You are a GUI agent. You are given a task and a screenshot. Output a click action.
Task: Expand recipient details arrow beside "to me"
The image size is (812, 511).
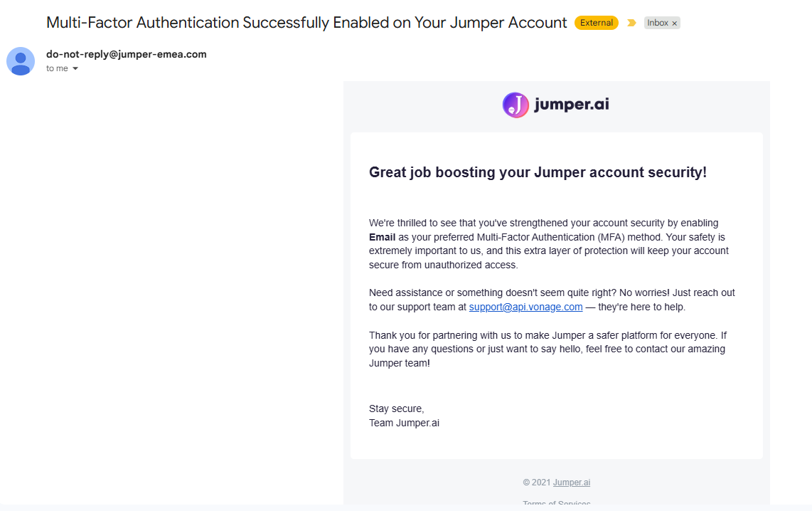coord(75,68)
